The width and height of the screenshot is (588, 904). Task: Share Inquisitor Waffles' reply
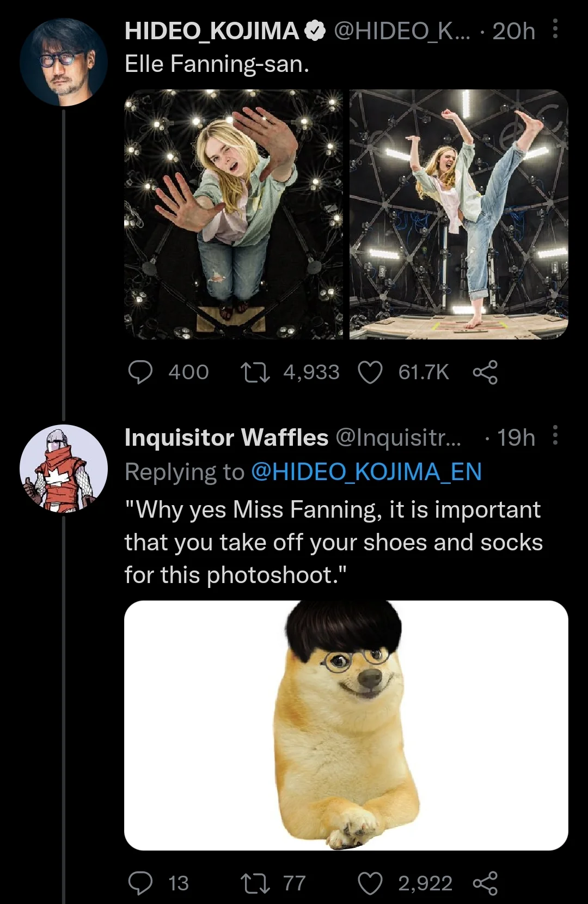[x=485, y=883]
